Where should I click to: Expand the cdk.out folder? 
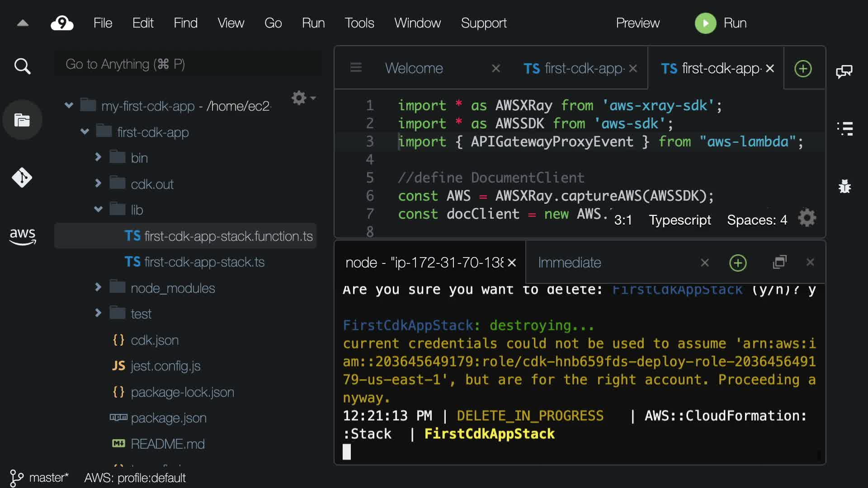pos(98,183)
